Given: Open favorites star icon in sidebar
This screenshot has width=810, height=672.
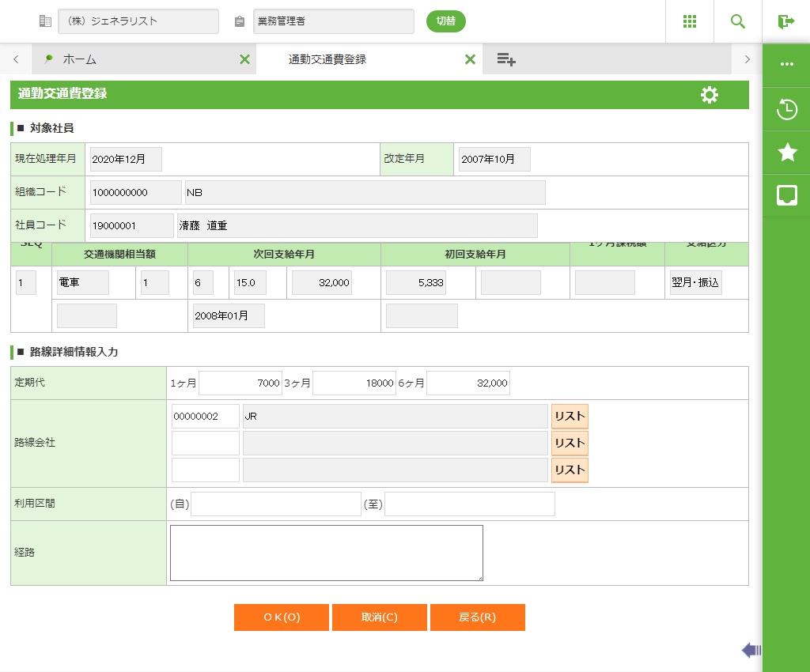Looking at the screenshot, I should (786, 153).
